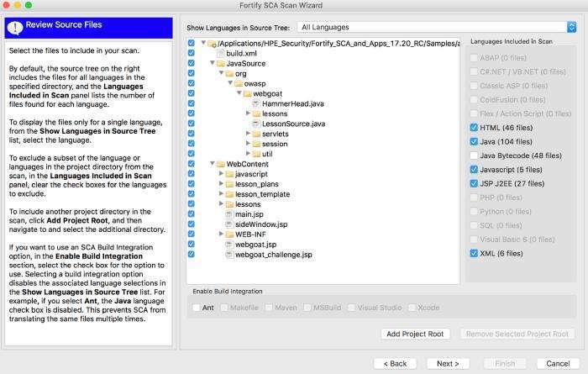Expand the session tree node
Image resolution: width=588 pixels, height=374 pixels.
(x=248, y=144)
